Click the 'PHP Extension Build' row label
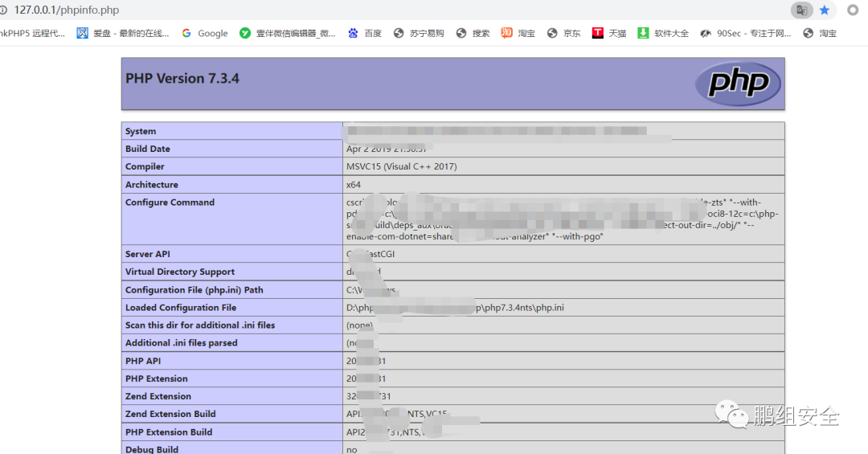The image size is (868, 454). (x=168, y=432)
